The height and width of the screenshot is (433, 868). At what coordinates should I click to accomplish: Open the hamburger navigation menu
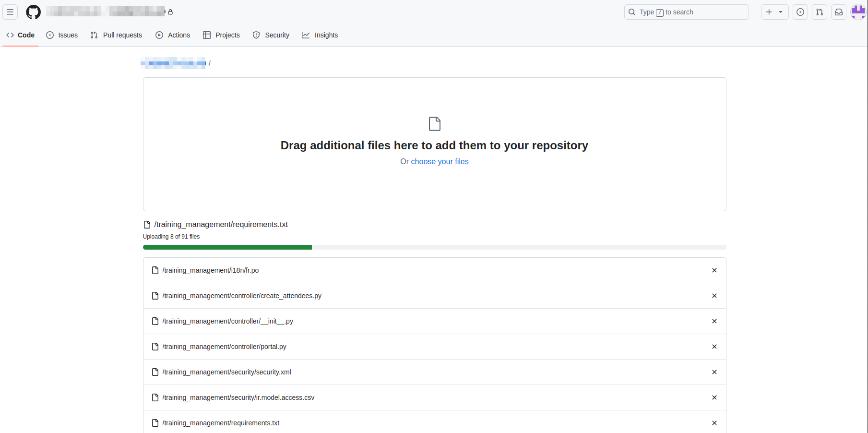[10, 12]
